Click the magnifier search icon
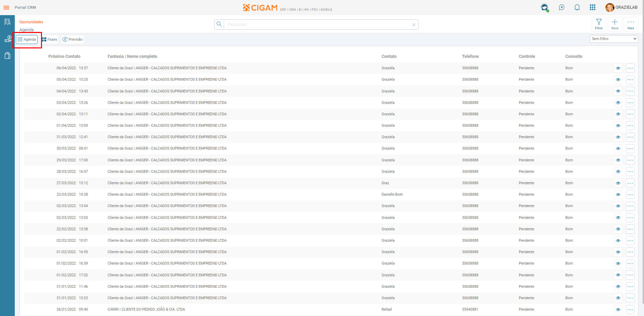Viewport: 644px width, 316px height. click(x=219, y=24)
